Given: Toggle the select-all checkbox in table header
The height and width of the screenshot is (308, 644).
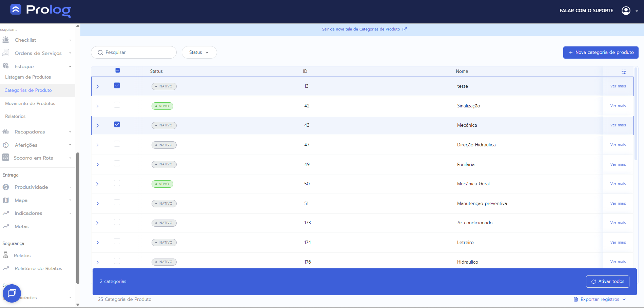Looking at the screenshot, I should pos(118,70).
